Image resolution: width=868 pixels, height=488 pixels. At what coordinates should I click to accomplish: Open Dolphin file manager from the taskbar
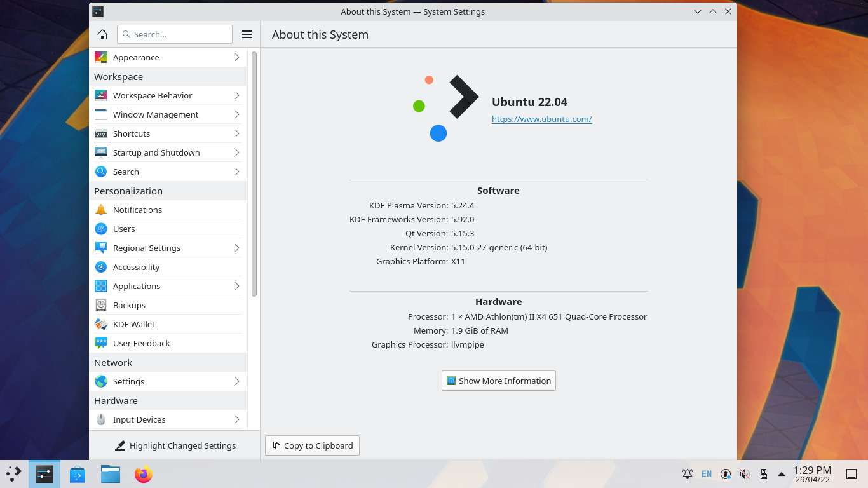point(110,474)
